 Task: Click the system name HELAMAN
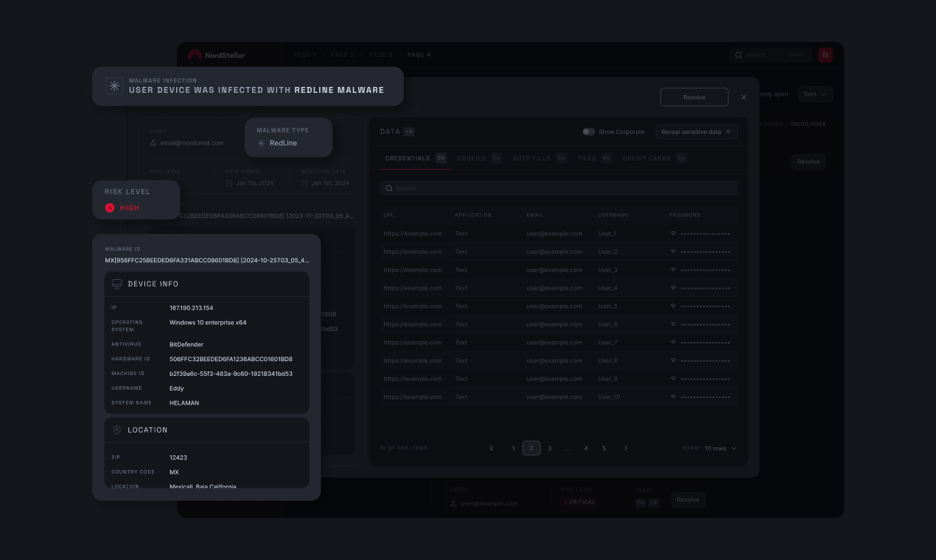tap(184, 403)
